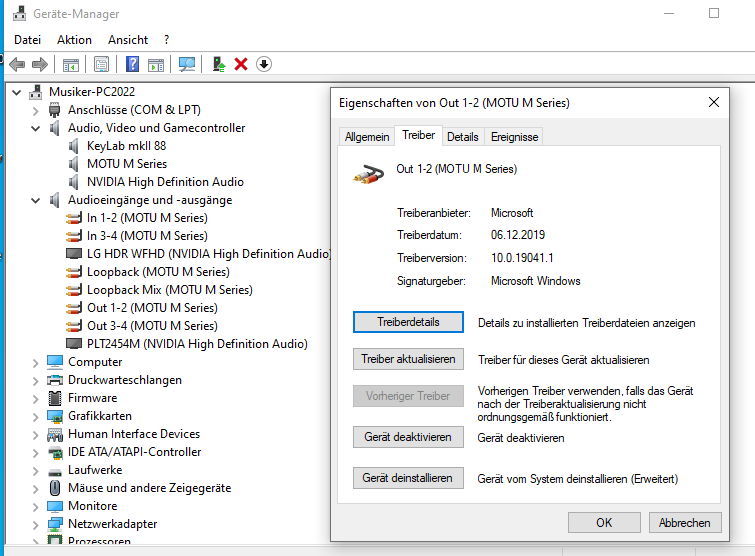755x556 pixels.
Task: Click the Update driver toolbar icon
Action: (x=219, y=64)
